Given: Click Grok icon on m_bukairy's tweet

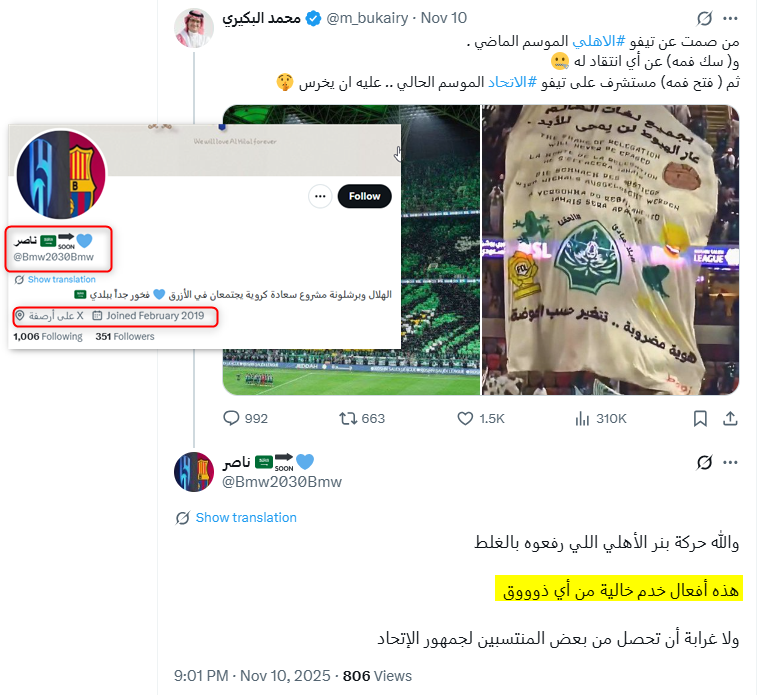Looking at the screenshot, I should [704, 18].
